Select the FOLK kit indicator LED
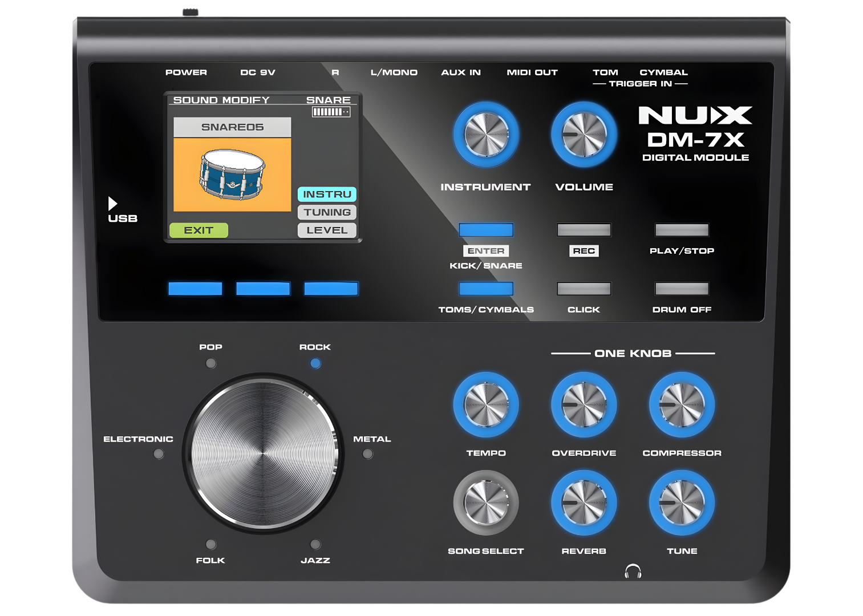Viewport: 863px width, 616px height. point(211,544)
